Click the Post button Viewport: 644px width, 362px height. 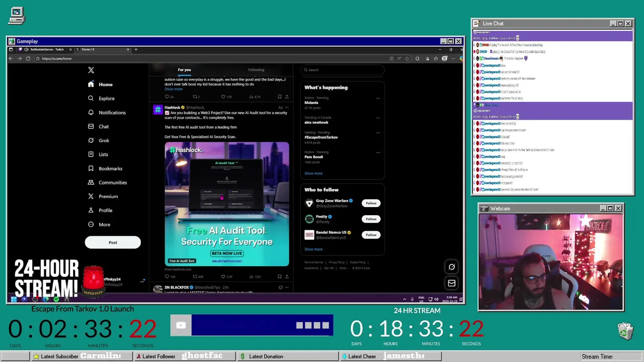113,242
